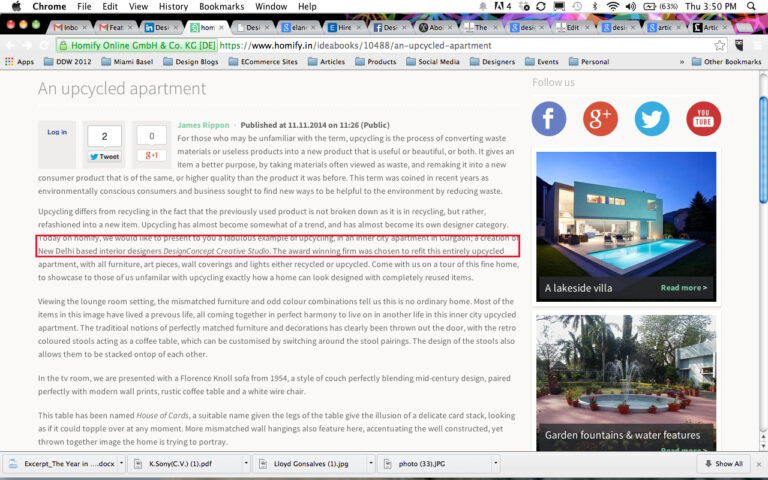Image resolution: width=768 pixels, height=480 pixels.
Task: Click the Bluetooth icon in menu bar
Action: pos(595,6)
